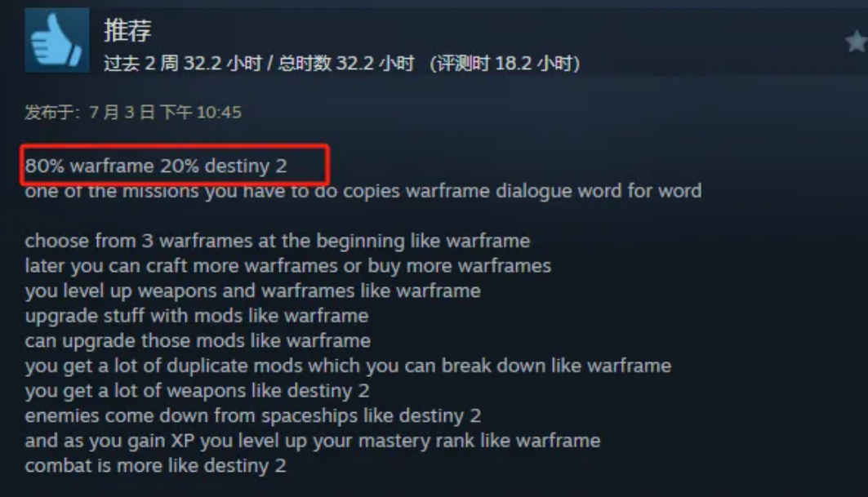Viewport: 868px width, 497px height.
Task: Click the 'later you can craft' line
Action: (x=288, y=266)
